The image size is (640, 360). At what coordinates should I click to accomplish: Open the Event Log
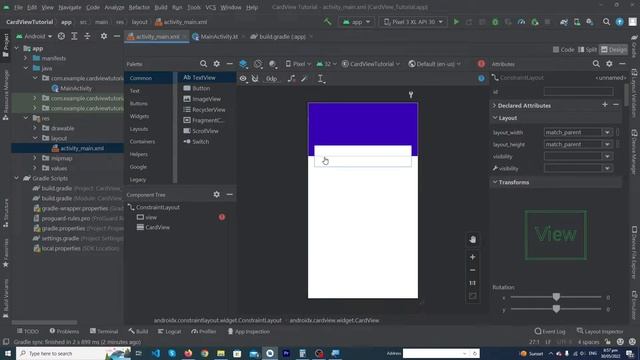click(x=550, y=331)
